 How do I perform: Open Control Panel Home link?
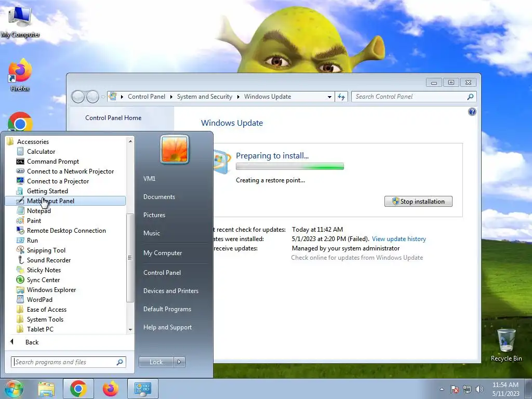113,118
